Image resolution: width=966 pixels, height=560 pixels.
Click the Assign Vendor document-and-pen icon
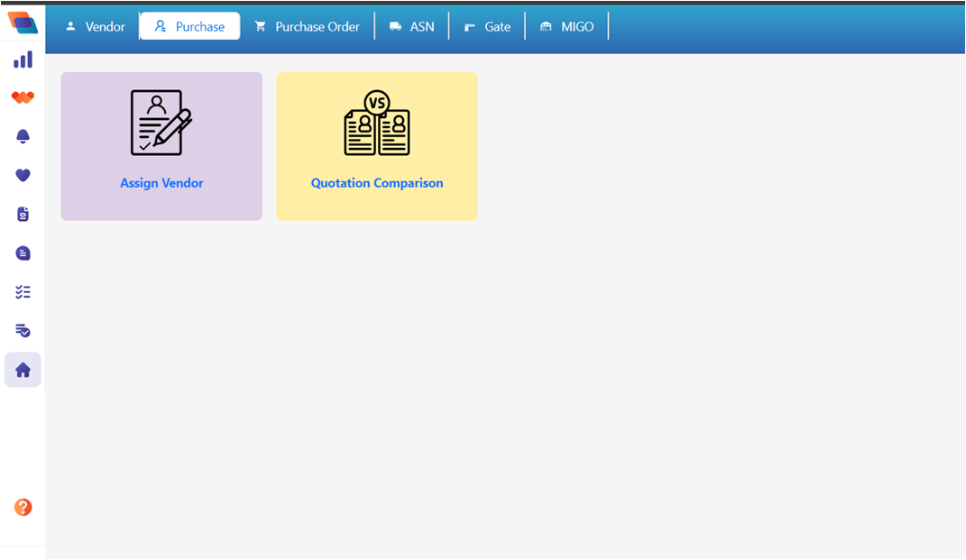(x=161, y=123)
